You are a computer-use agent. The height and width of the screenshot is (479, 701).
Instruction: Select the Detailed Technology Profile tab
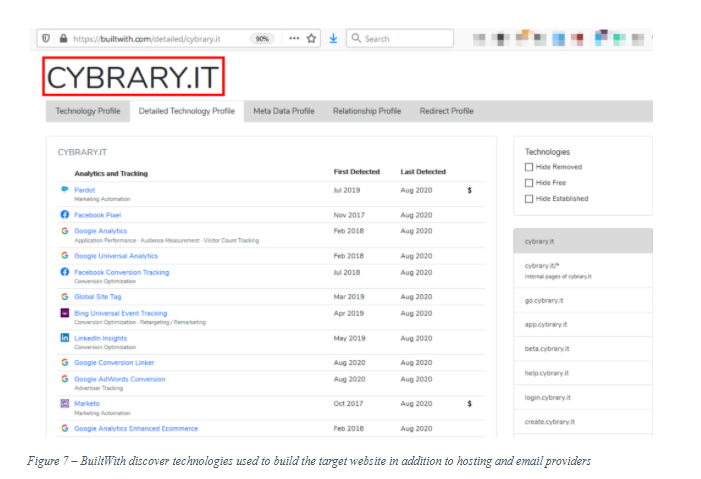point(186,111)
